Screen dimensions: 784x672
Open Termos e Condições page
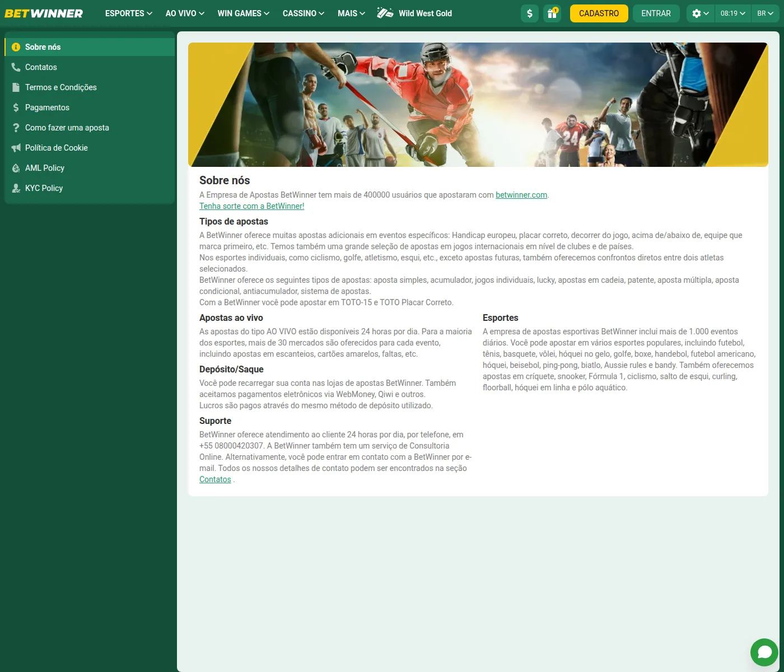click(x=90, y=87)
